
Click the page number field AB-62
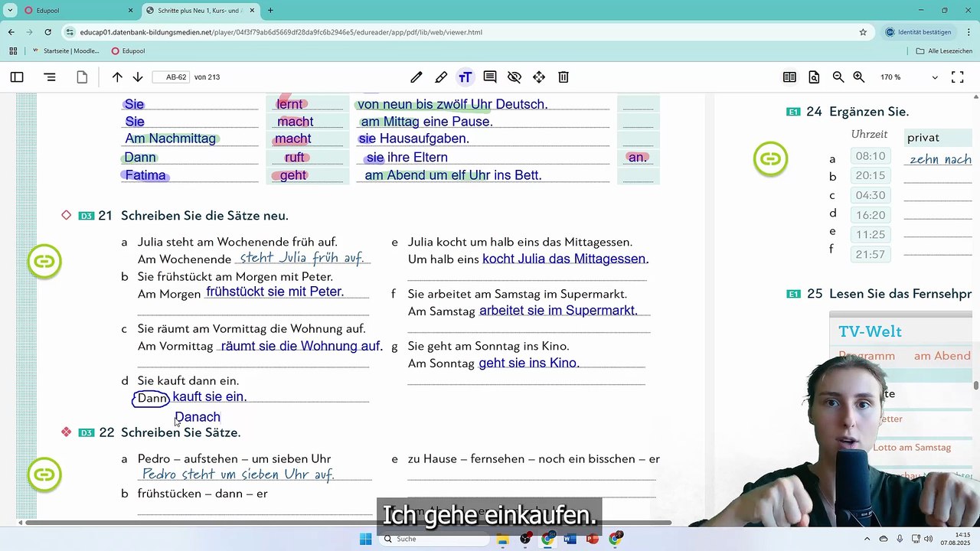tap(171, 77)
